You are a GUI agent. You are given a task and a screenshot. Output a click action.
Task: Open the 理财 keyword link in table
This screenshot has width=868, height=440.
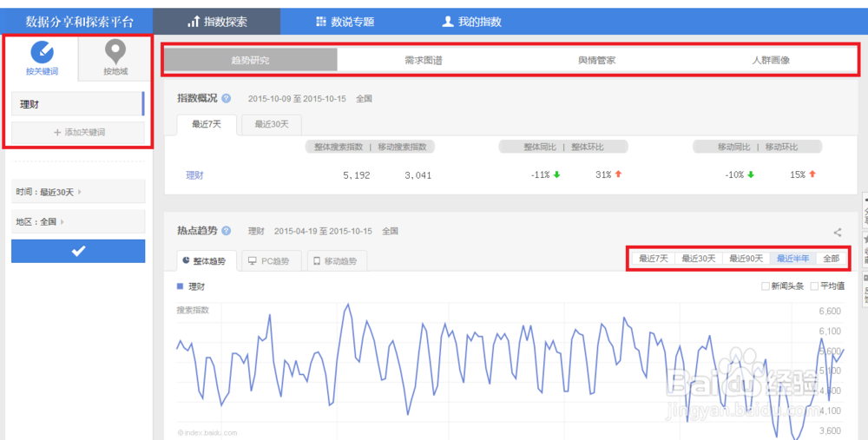pos(194,175)
